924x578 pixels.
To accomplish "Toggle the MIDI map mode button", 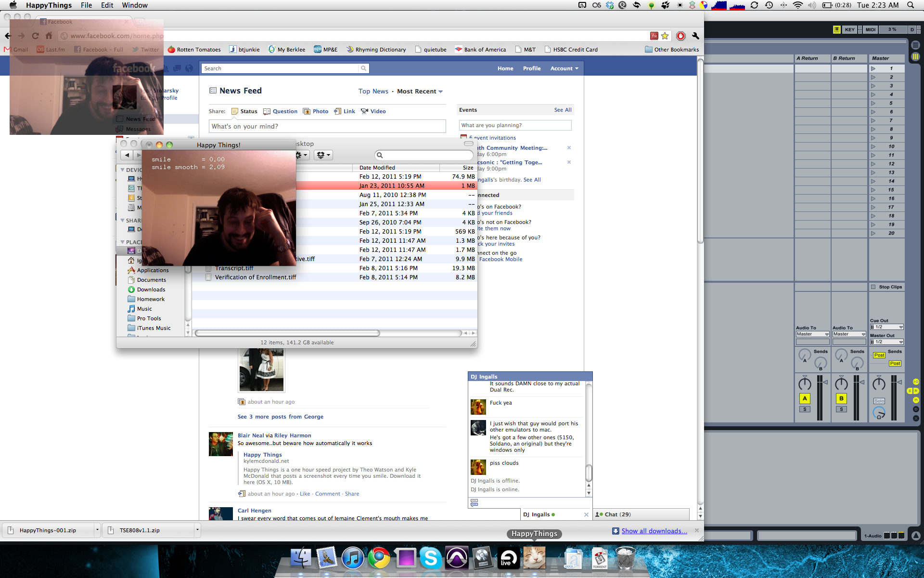I will 871,30.
